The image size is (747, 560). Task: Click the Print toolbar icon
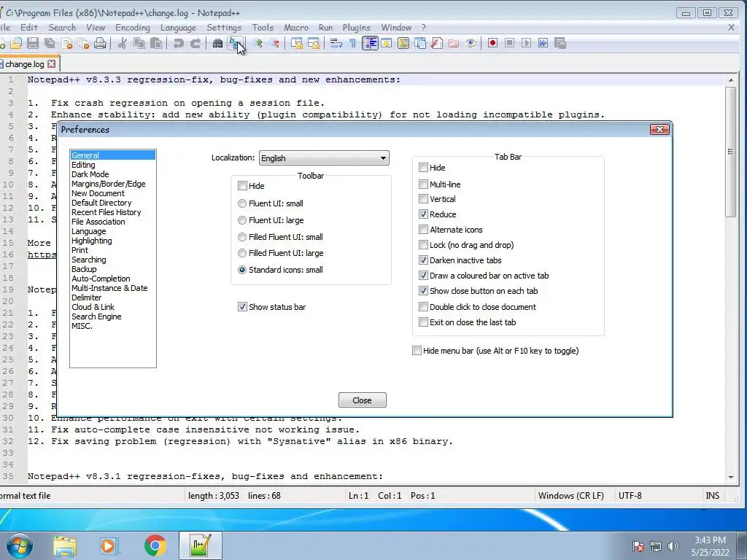(x=100, y=43)
